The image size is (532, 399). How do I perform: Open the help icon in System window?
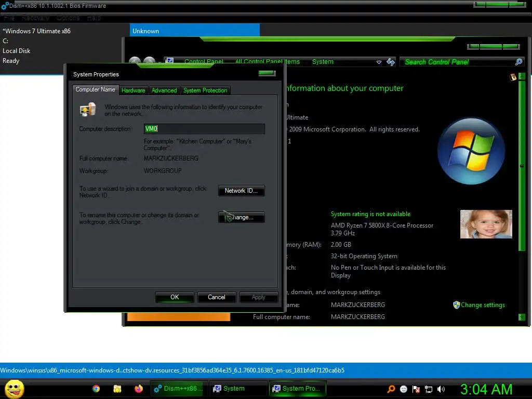513,77
